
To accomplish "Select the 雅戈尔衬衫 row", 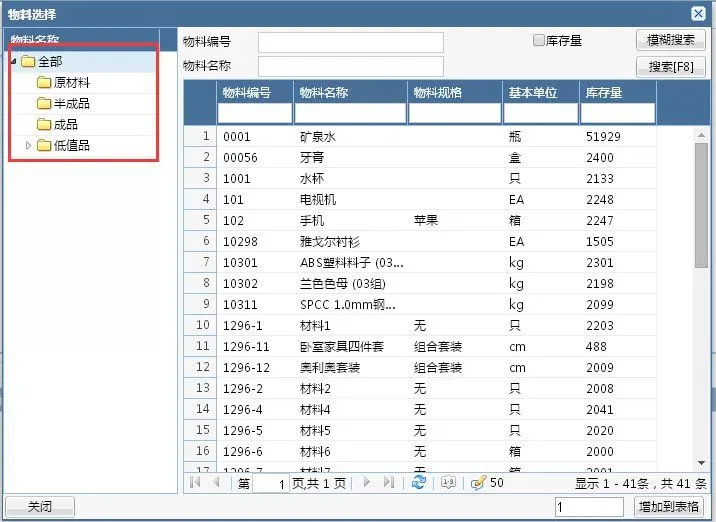I will 420,241.
